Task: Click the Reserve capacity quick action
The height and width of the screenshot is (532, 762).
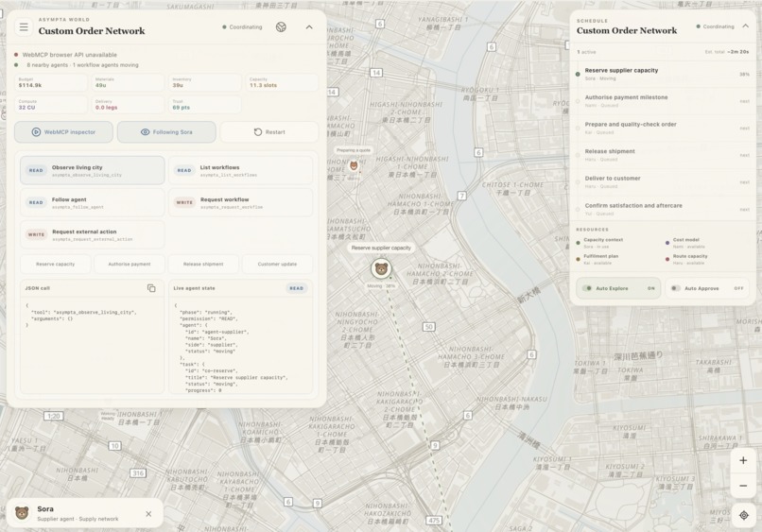Action: coord(56,265)
